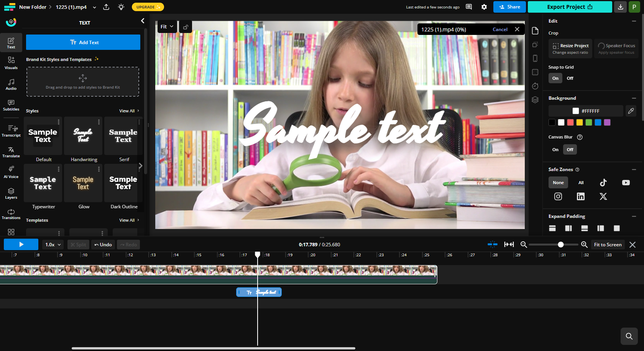Cancel the 1225 (1).mp4 upload
The height and width of the screenshot is (351, 644).
(500, 30)
